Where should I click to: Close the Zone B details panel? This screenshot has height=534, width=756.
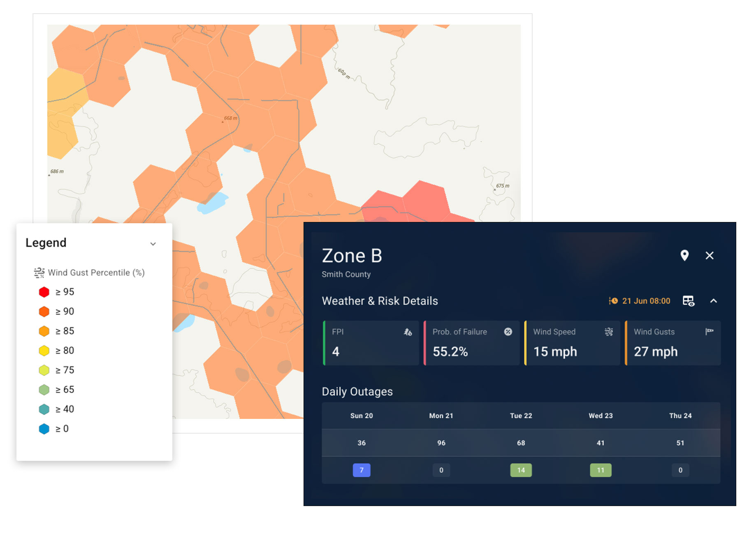coord(710,255)
